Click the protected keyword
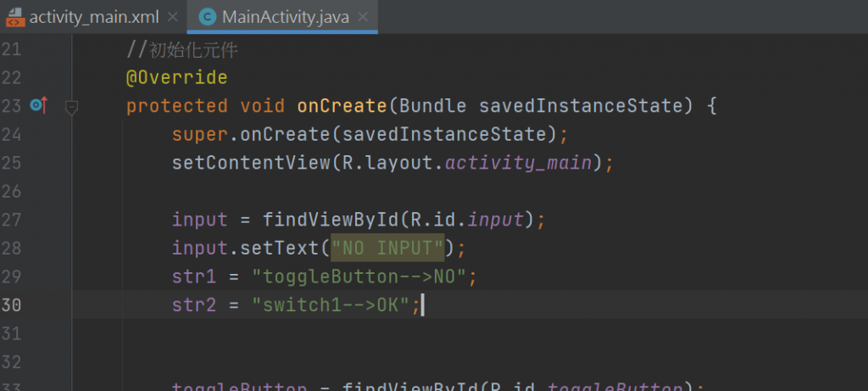868x391 pixels. (176, 106)
